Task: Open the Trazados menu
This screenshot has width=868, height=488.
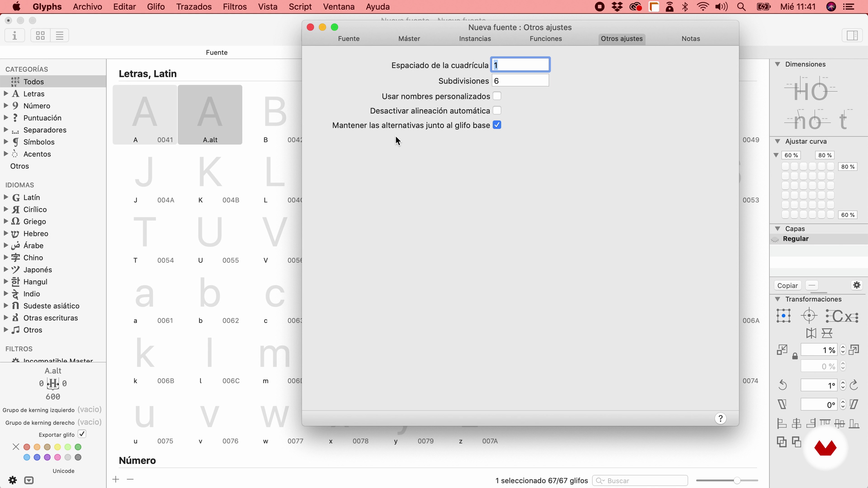Action: click(194, 7)
